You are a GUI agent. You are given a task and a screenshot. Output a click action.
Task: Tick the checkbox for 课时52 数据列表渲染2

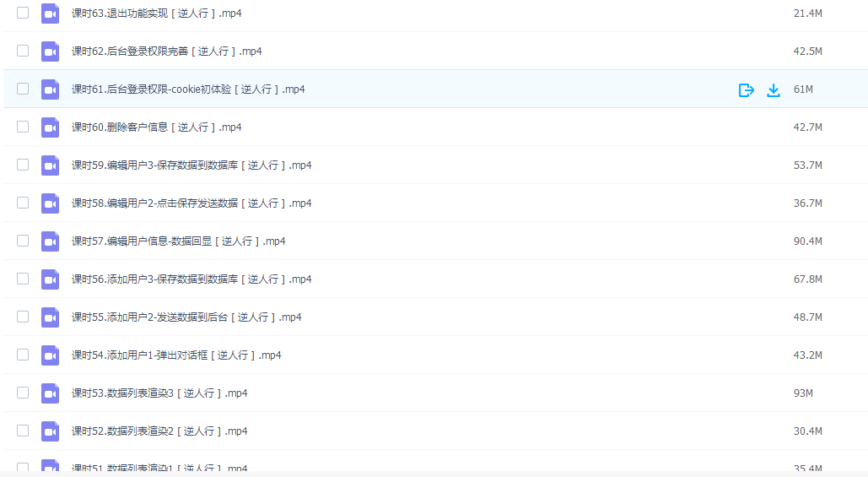(x=23, y=431)
